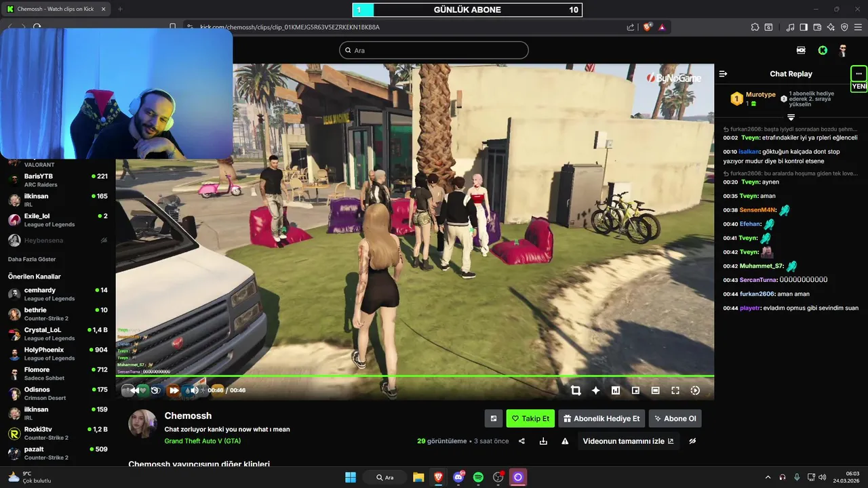Viewport: 868px width, 488px height.
Task: Share clip via share icon
Action: (x=521, y=441)
